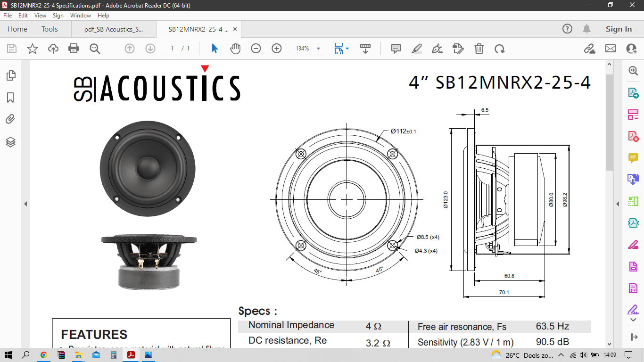Viewport: 644px width, 362px height.
Task: Select the Highlight text tool
Action: [x=416, y=49]
